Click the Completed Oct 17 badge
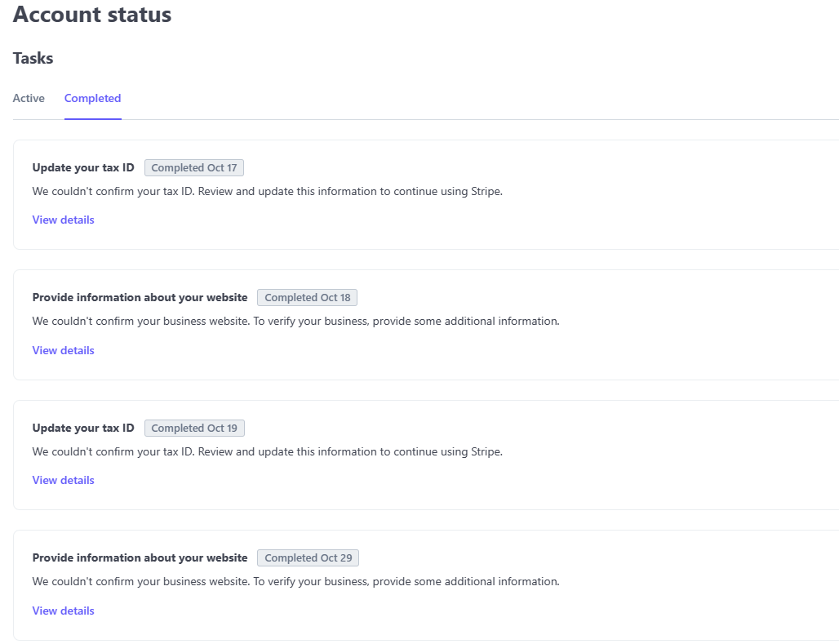Viewport: 839px width, 644px height. [x=194, y=167]
